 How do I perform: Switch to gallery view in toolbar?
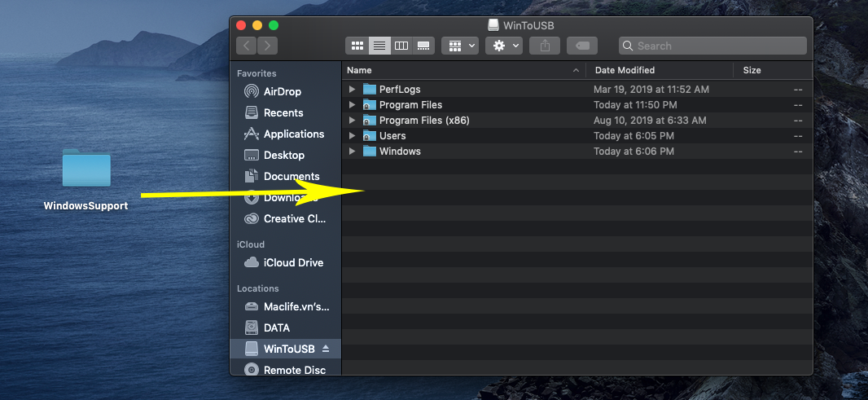coord(423,46)
